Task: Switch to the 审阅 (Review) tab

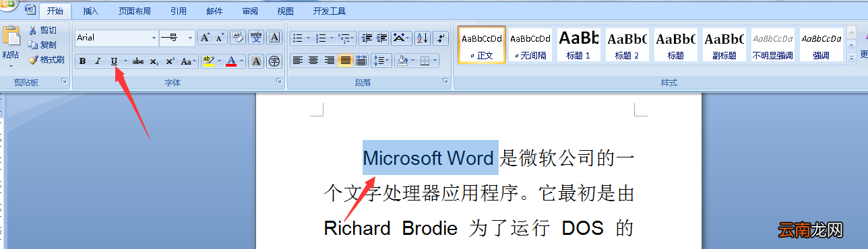Action: point(250,11)
